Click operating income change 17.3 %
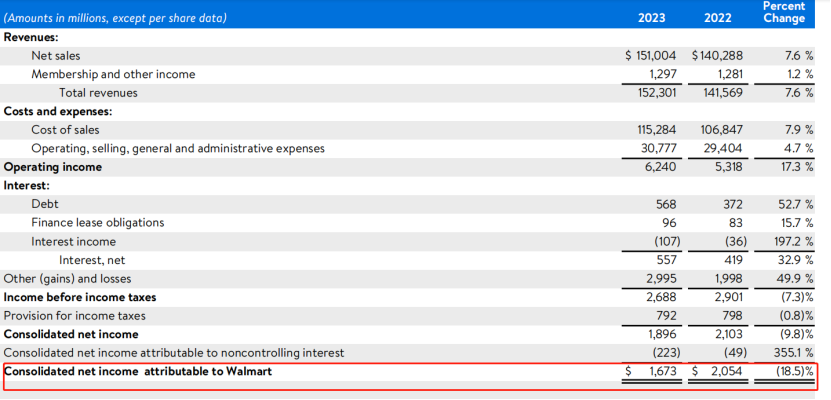Viewport: 831px width, 400px height. pos(798,167)
